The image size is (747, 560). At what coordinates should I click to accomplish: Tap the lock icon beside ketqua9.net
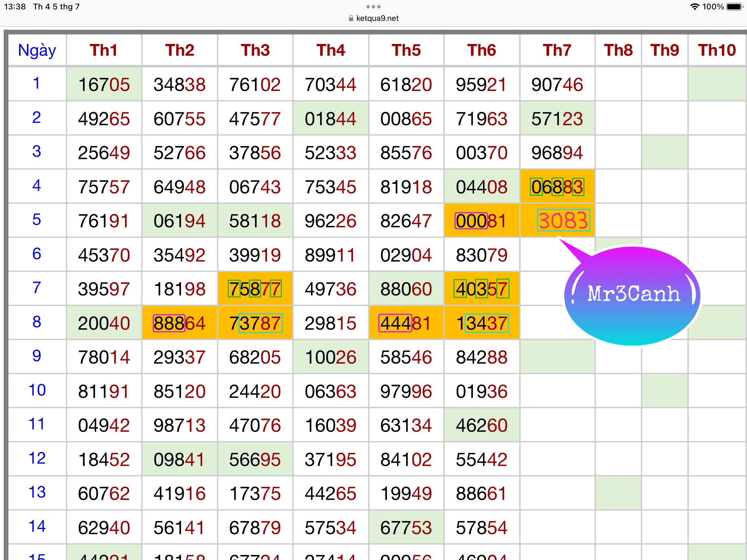[x=351, y=18]
